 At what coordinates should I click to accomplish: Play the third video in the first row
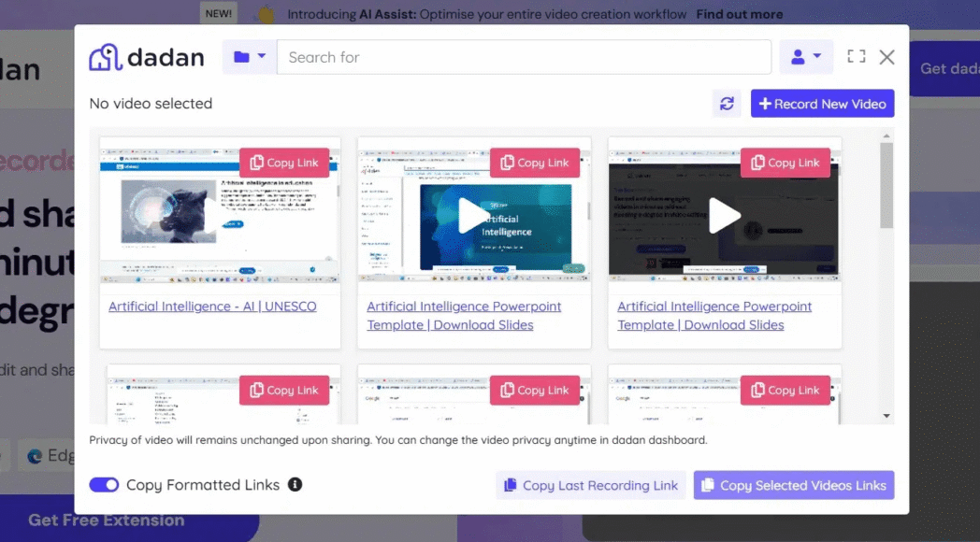pyautogui.click(x=724, y=216)
